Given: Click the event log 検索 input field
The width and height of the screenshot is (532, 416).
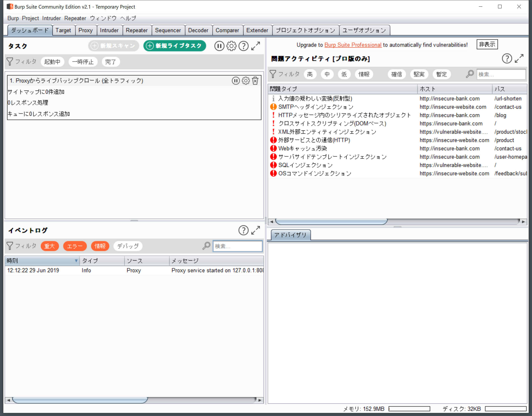Looking at the screenshot, I should coord(237,246).
